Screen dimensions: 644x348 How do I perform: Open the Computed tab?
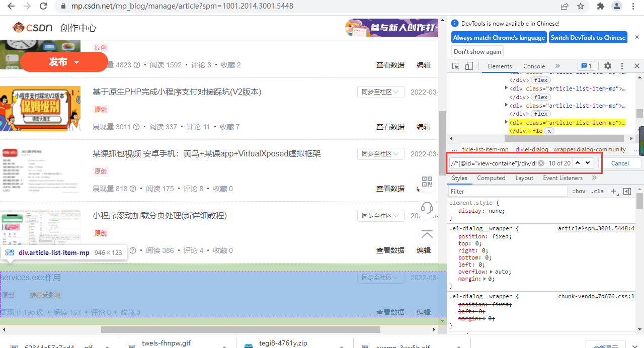491,178
